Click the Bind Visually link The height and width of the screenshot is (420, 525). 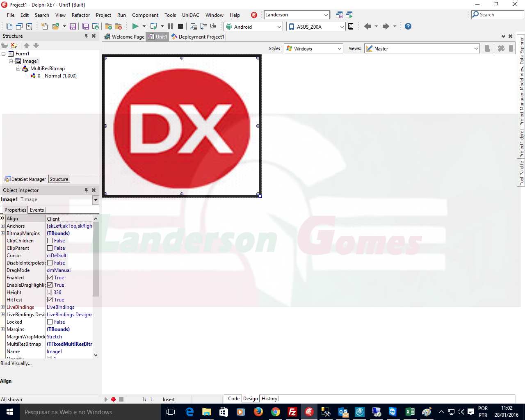(16, 363)
